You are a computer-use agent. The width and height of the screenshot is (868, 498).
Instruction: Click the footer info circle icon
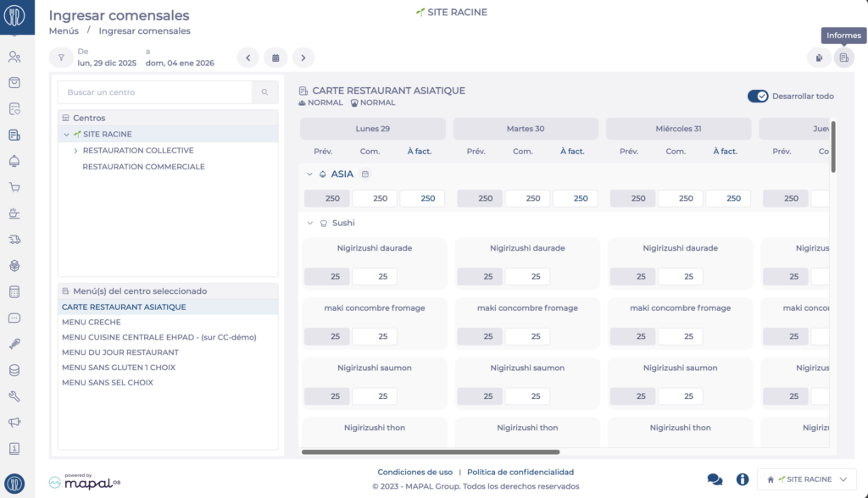[743, 479]
